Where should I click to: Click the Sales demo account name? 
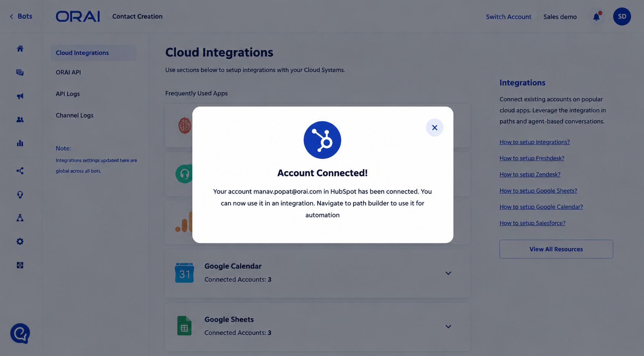(560, 17)
